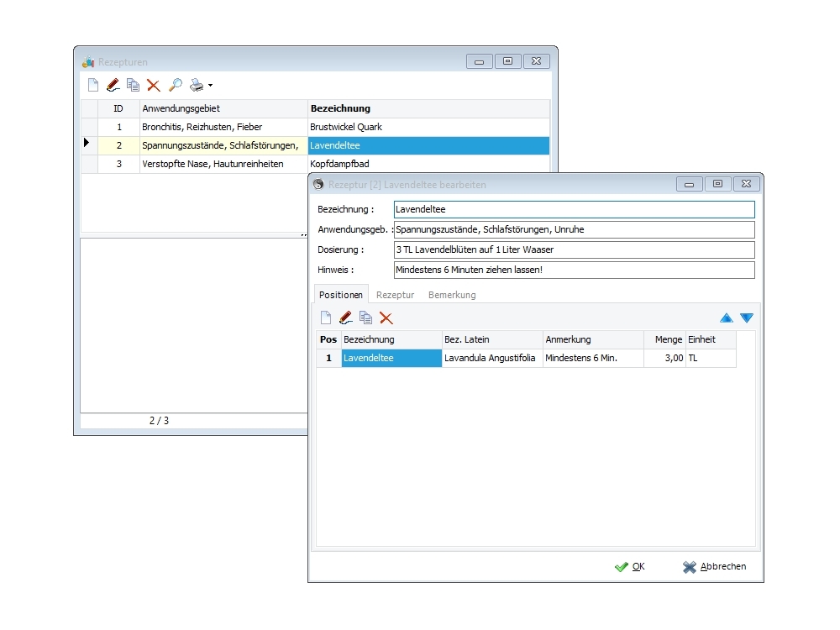The height and width of the screenshot is (630, 840).
Task: Expand the print options dropdown arrow
Action: [210, 86]
